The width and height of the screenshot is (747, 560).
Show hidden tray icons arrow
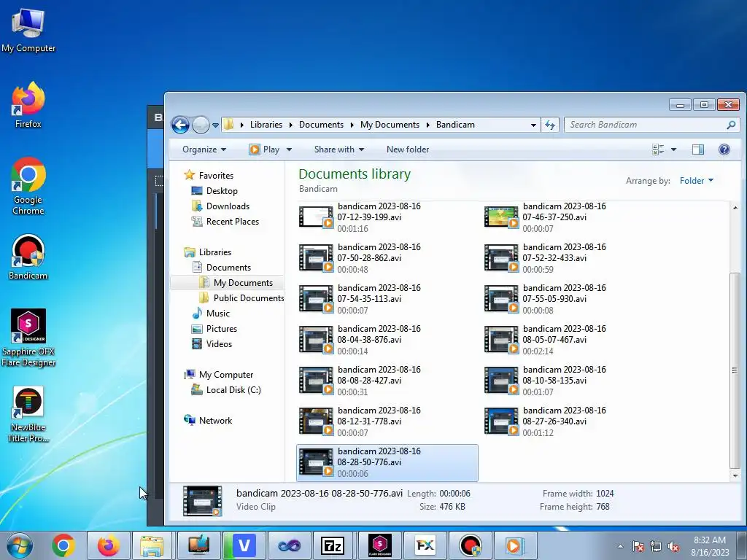(x=620, y=547)
